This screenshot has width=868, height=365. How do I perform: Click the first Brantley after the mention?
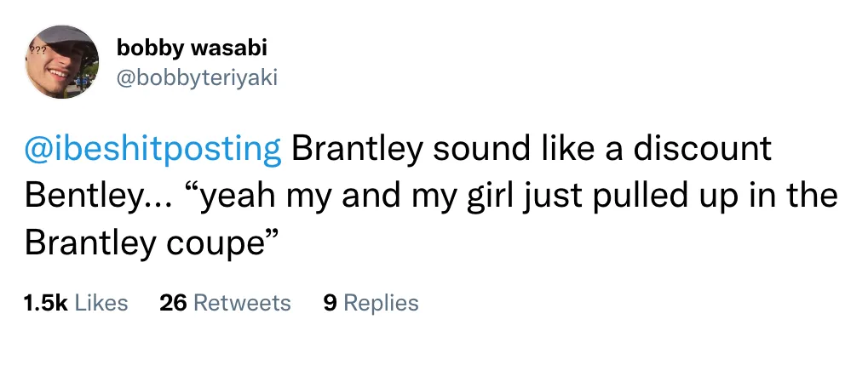tap(356, 150)
